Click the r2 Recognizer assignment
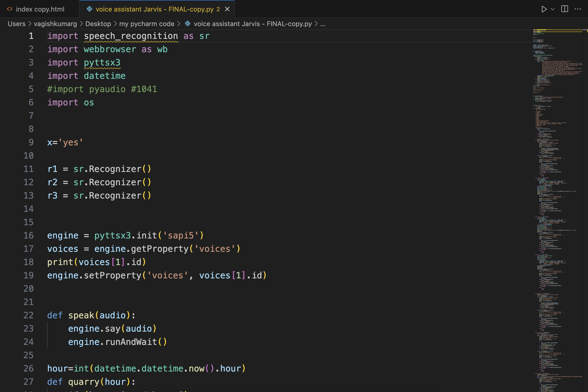The height and width of the screenshot is (392, 588). (99, 182)
